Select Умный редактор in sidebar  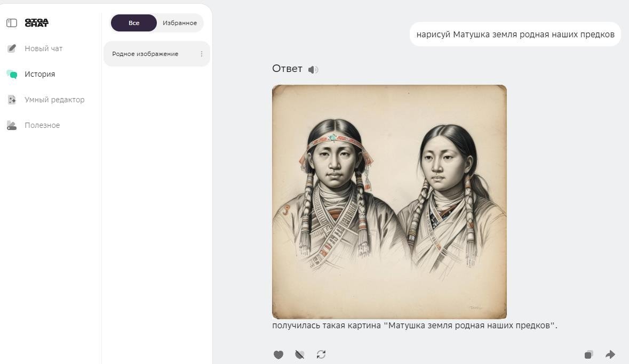tap(54, 100)
